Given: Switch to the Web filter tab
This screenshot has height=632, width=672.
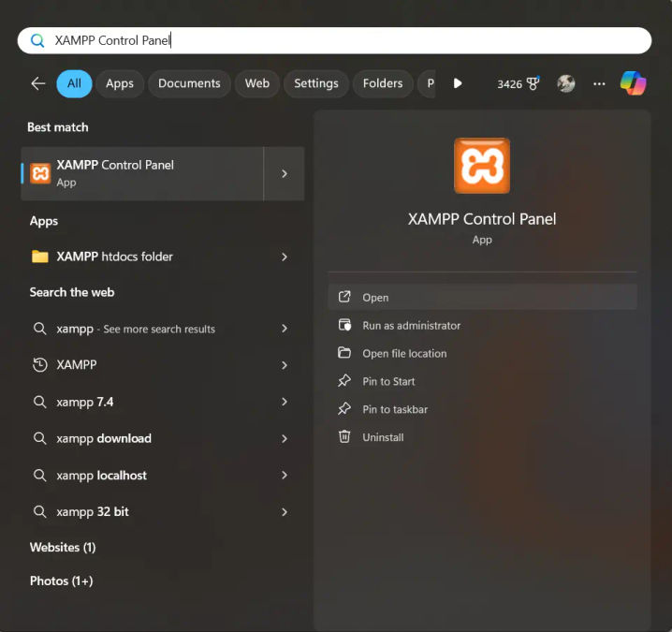Looking at the screenshot, I should (257, 83).
